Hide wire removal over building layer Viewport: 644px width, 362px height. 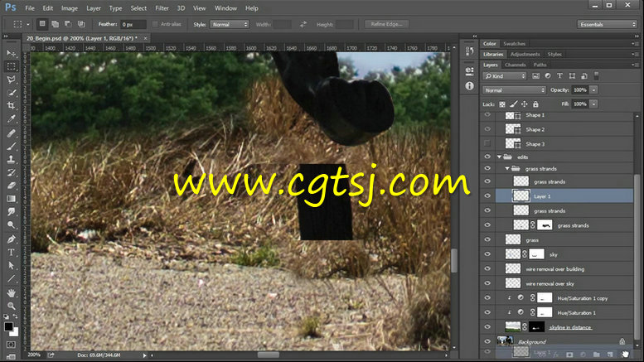pos(487,269)
